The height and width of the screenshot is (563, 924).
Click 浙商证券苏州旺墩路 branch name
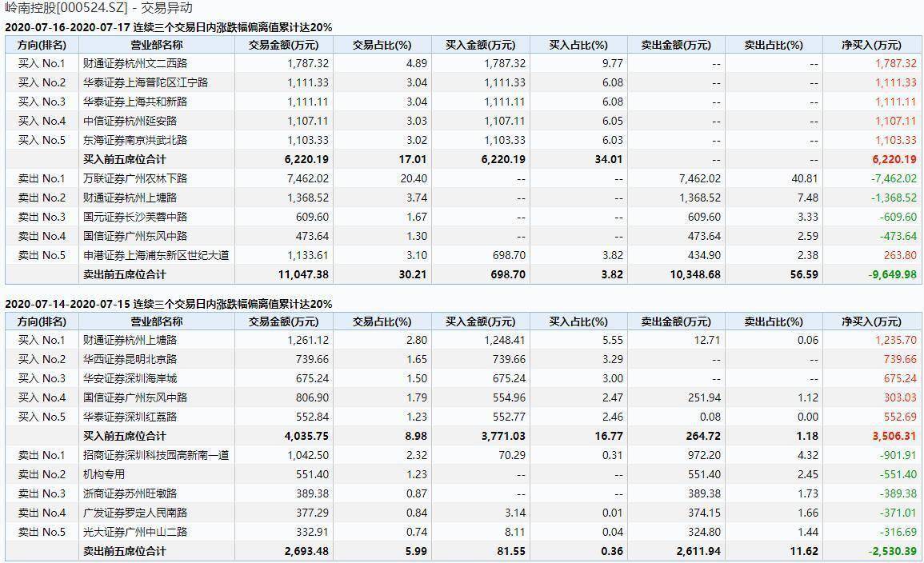coord(130,493)
